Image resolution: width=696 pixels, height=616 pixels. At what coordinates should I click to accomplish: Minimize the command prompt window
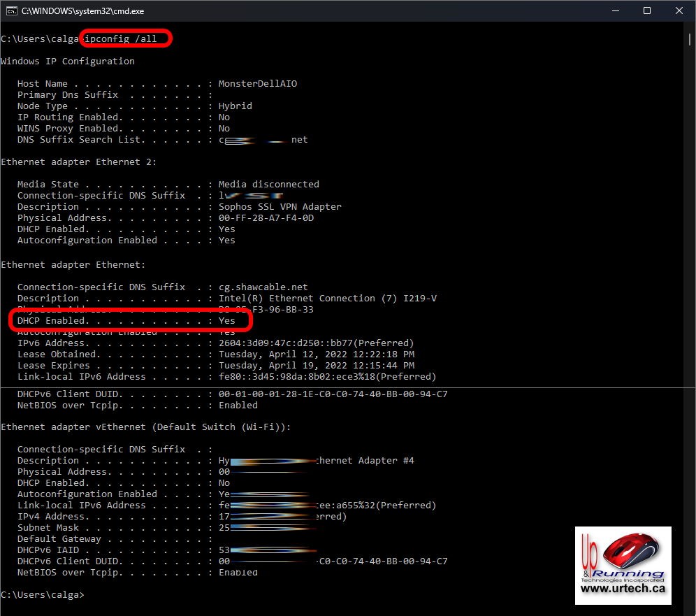coord(615,11)
